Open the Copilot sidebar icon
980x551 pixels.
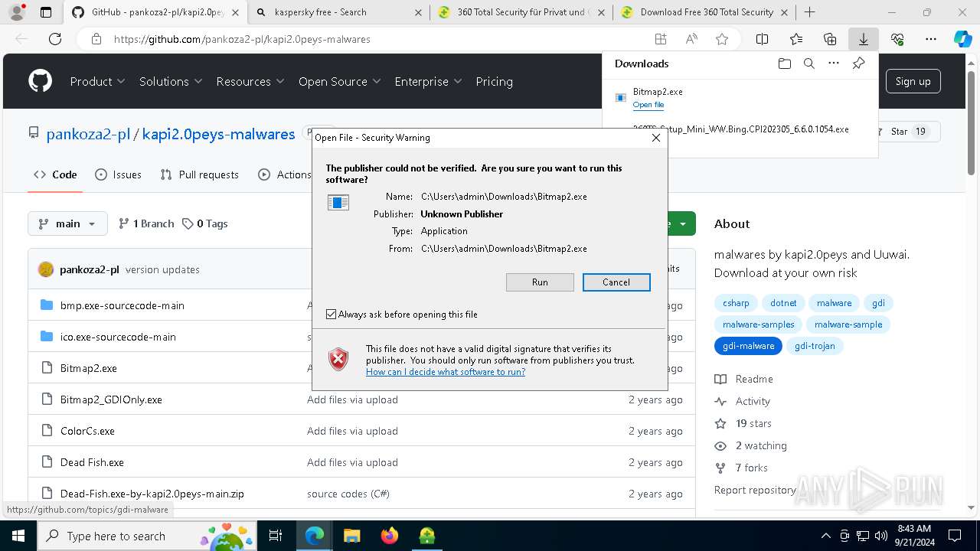(x=962, y=39)
